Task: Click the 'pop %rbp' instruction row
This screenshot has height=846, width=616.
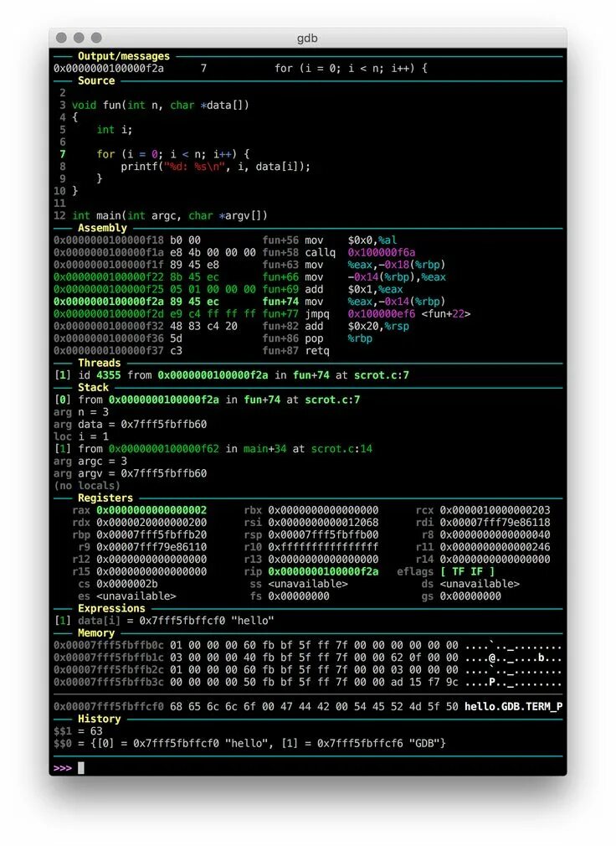Action: [x=213, y=338]
